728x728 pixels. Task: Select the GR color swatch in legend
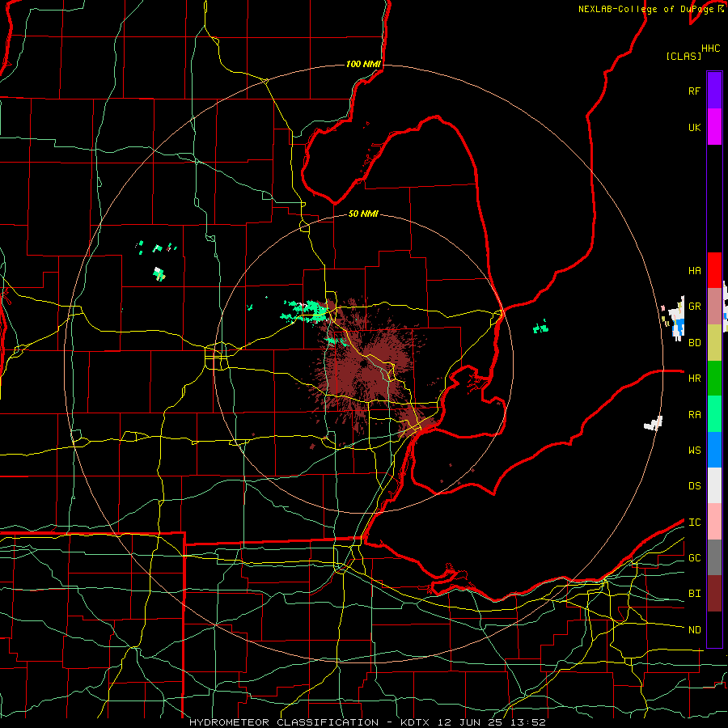click(714, 307)
